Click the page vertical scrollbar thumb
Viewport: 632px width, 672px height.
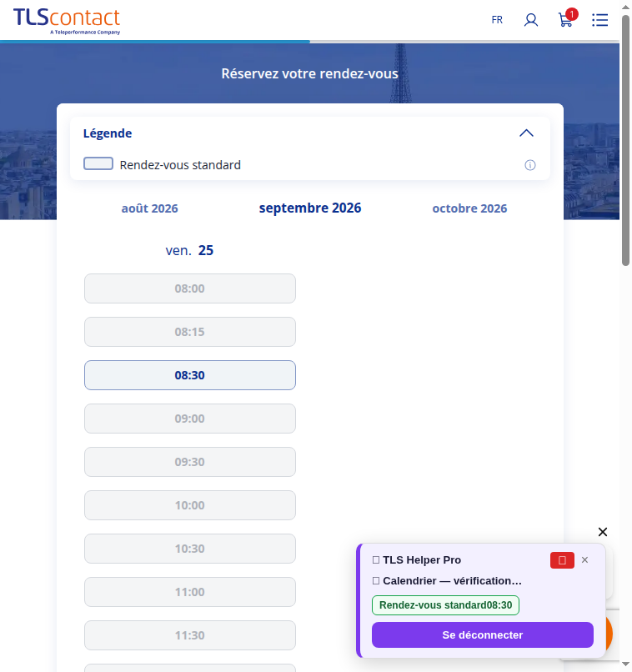[x=625, y=141]
